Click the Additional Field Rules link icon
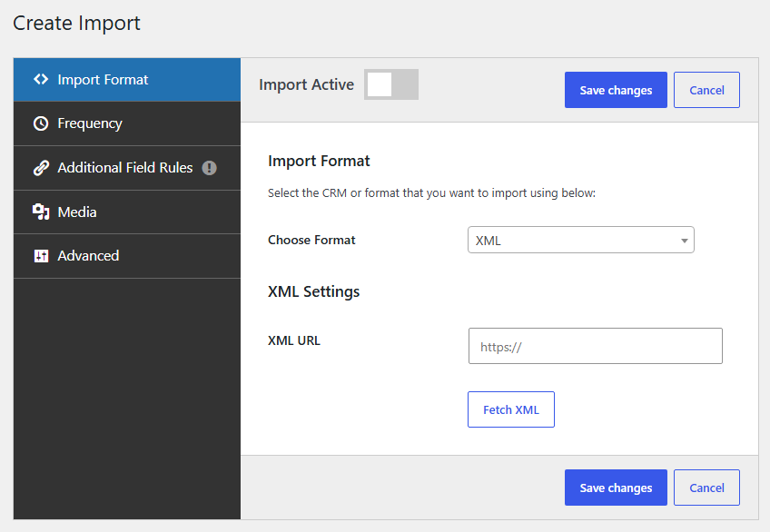770x532 pixels. [41, 168]
